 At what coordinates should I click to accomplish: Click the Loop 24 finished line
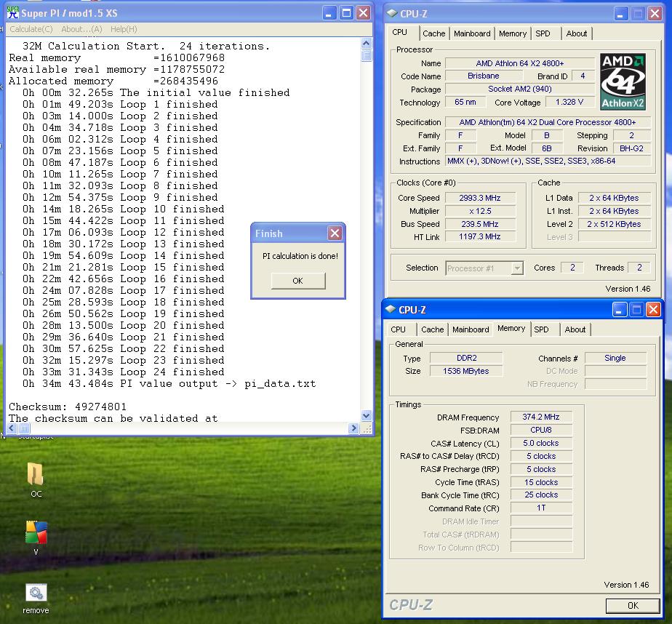(x=124, y=372)
